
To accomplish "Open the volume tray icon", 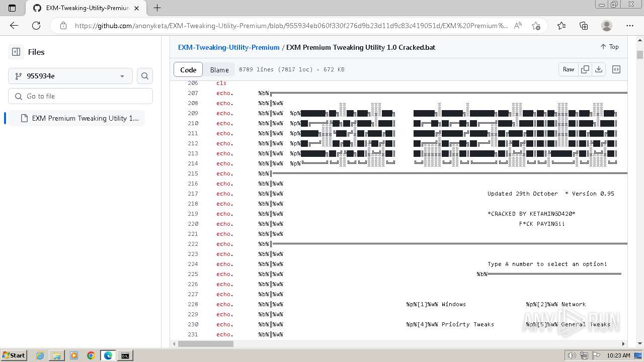I will tap(572, 355).
